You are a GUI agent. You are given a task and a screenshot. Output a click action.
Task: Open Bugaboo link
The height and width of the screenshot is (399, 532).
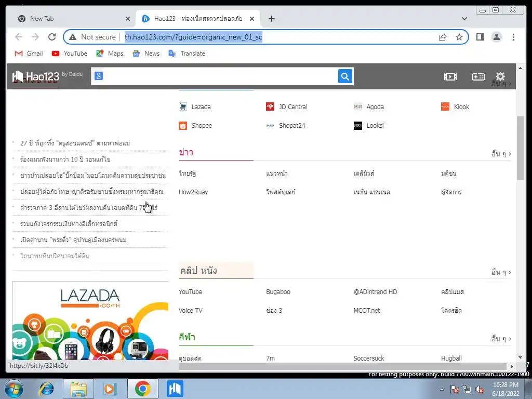pos(278,292)
